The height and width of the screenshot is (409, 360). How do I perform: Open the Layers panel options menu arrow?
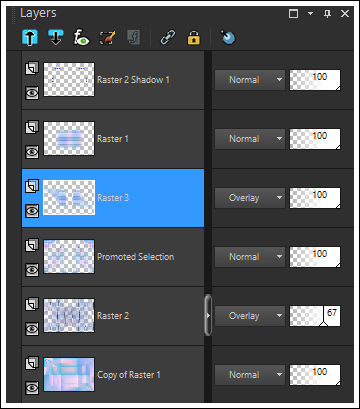pyautogui.click(x=310, y=14)
